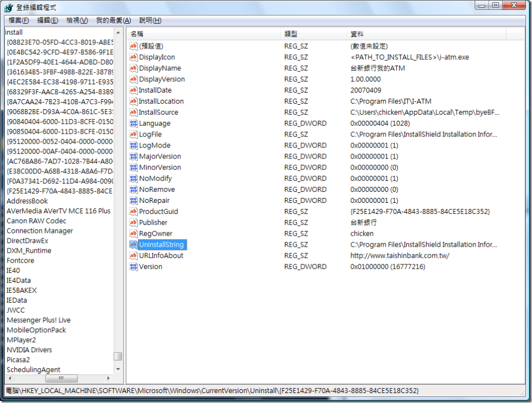Click the DWORD icon beside LogMode
532x403 pixels.
coord(132,145)
